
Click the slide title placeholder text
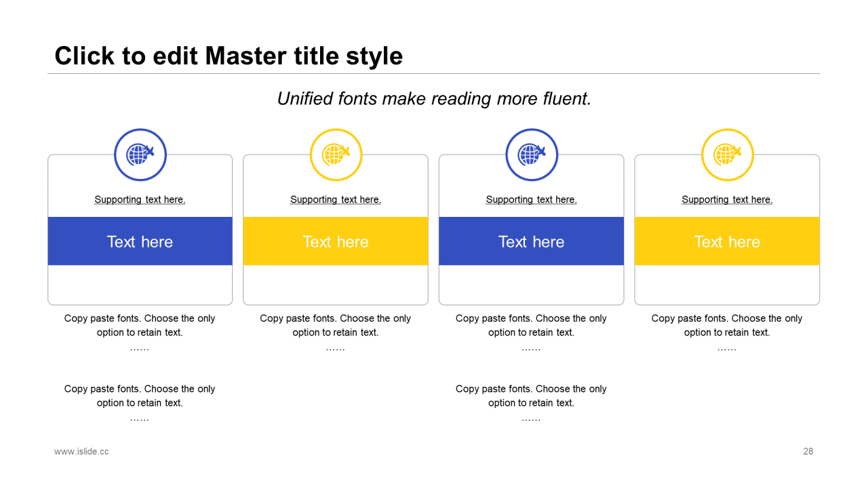click(229, 56)
